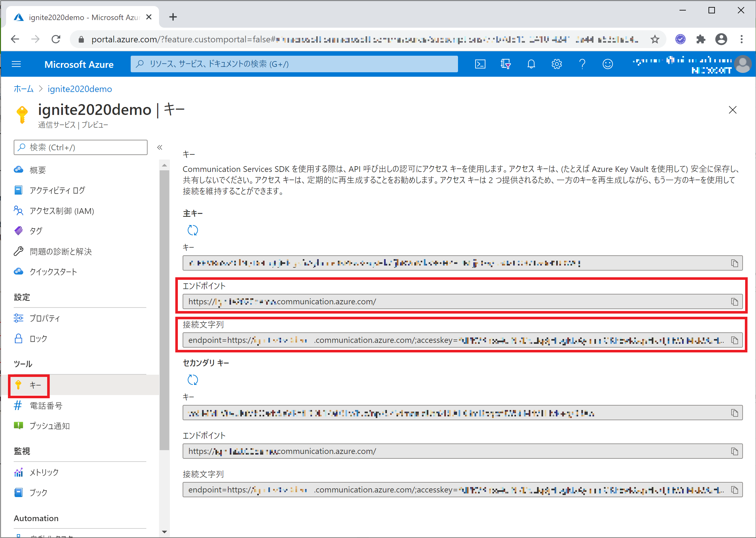Click ignite2020demo breadcrumb link

pos(80,89)
